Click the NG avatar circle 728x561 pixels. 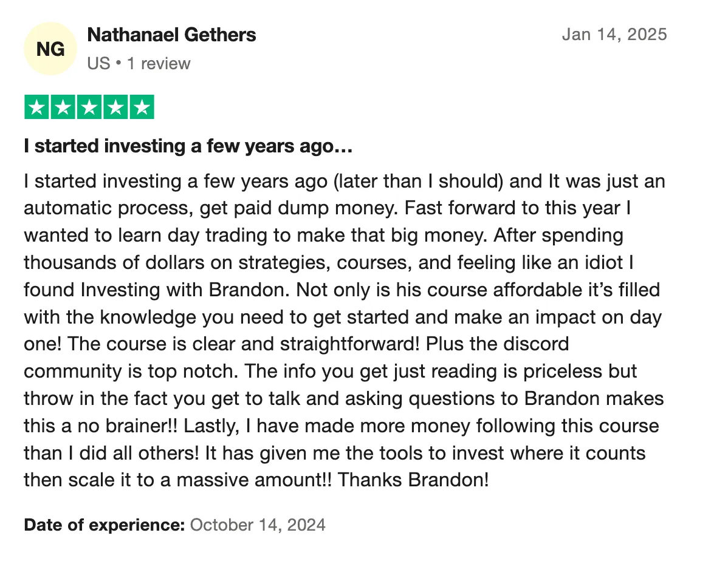(50, 49)
